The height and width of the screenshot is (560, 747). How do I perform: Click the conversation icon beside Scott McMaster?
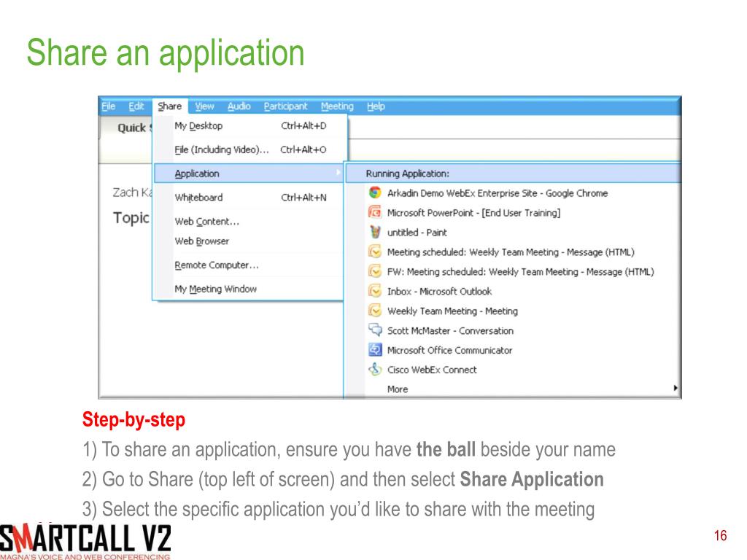(x=375, y=330)
